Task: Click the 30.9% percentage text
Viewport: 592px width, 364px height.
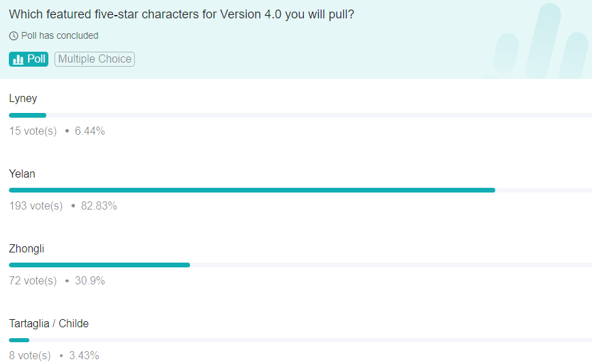Action: (x=90, y=280)
